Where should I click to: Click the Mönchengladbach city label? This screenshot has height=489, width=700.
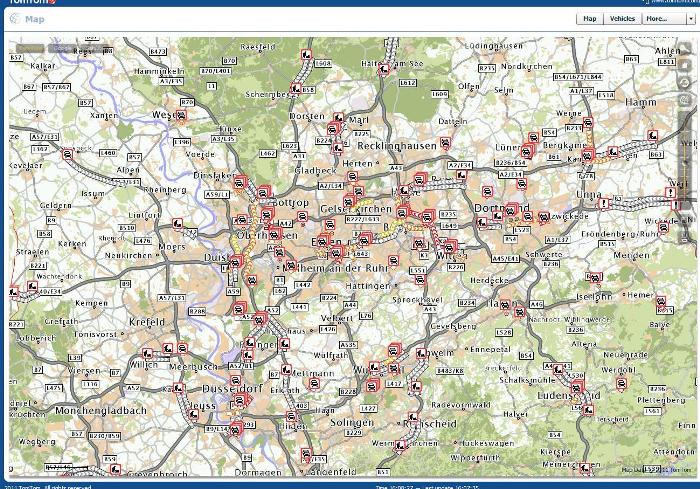pos(101,410)
